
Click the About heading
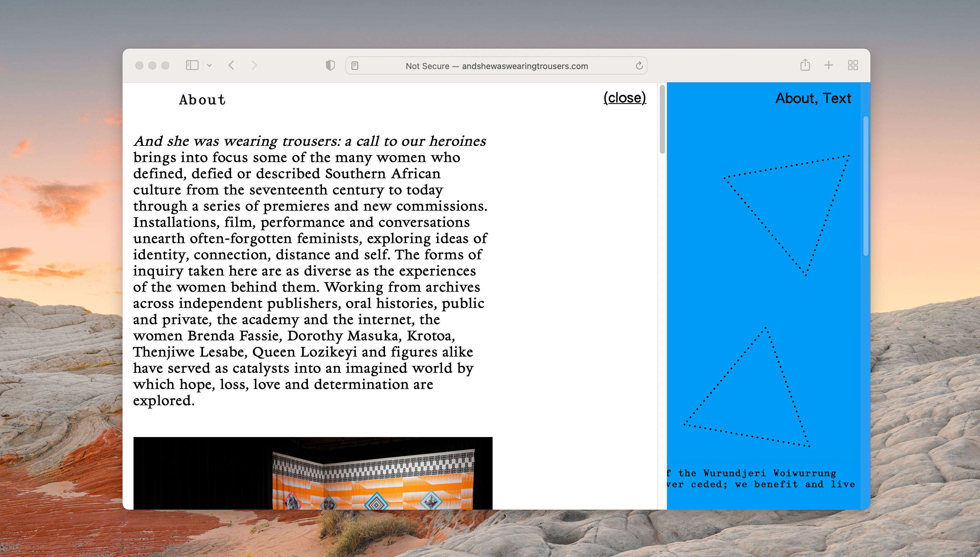click(202, 100)
